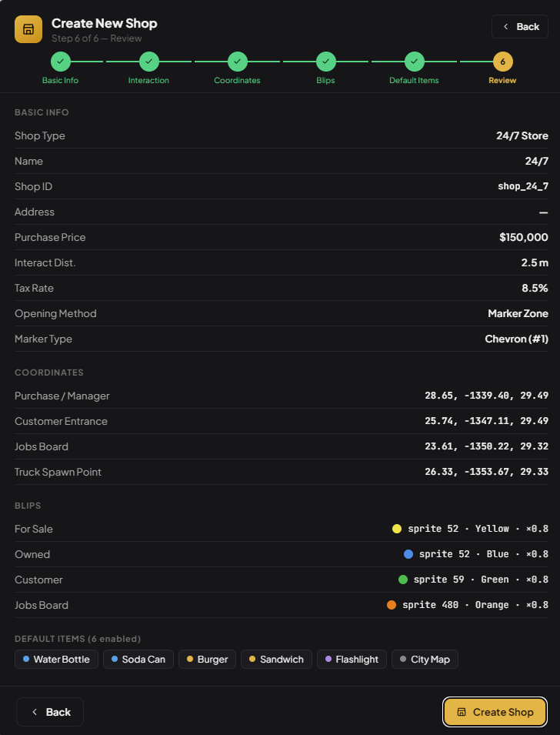Viewport: 560px width, 735px height.
Task: Click Customer Entrance coordinates 25.74, -1347.11, 29.49
Action: coord(486,421)
